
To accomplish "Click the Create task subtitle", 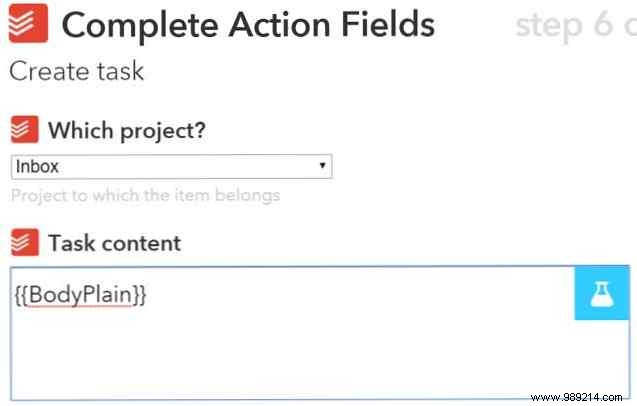I will 76,72.
